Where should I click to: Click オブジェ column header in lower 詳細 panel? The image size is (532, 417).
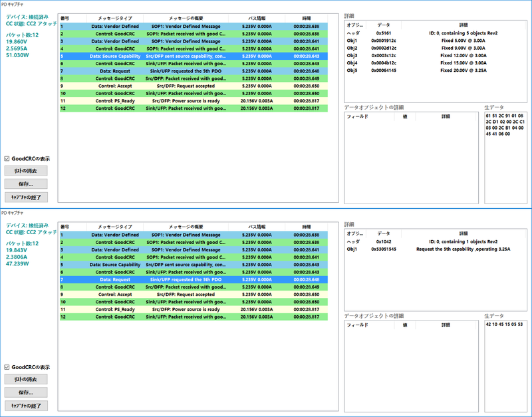coord(355,233)
